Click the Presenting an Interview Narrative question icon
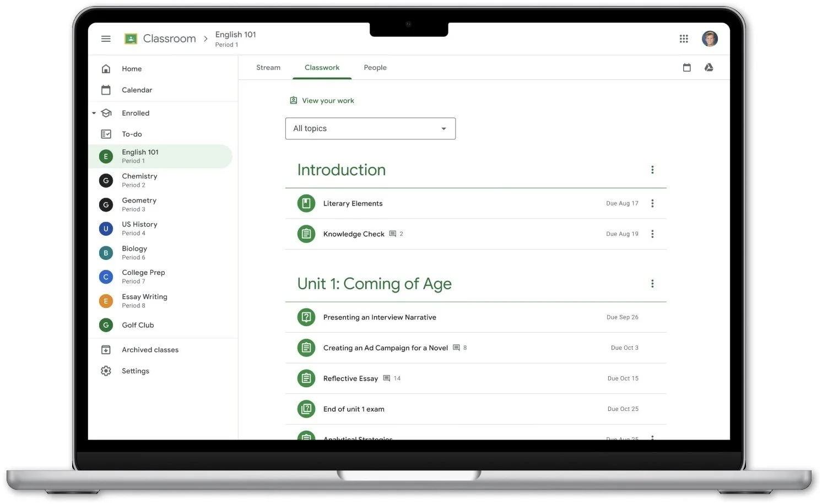 coord(306,317)
